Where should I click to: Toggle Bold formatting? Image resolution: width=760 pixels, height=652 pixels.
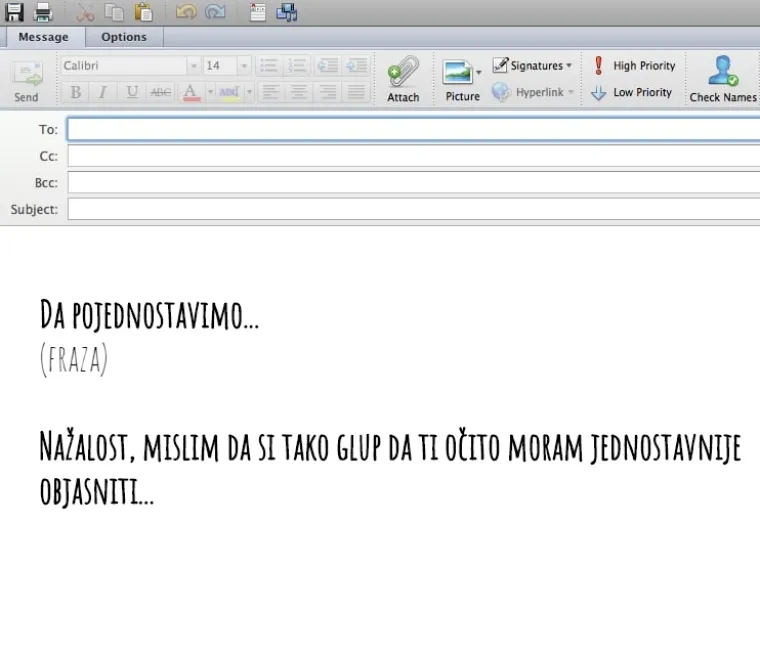pos(75,92)
